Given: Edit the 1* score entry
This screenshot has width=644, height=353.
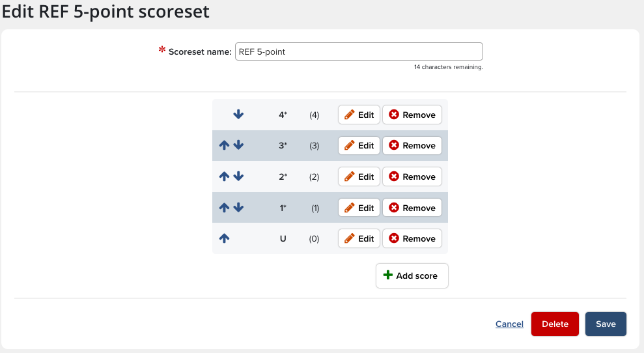Looking at the screenshot, I should click(x=359, y=208).
